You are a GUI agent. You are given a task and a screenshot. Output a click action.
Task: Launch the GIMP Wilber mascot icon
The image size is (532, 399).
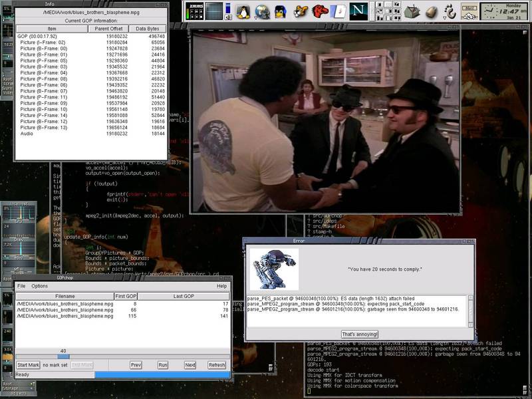pos(301,12)
